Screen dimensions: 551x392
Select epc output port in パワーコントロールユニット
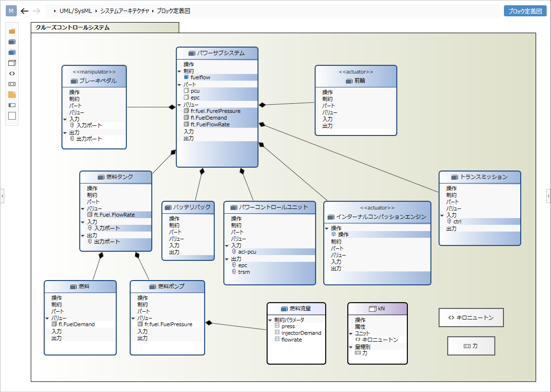pyautogui.click(x=243, y=265)
